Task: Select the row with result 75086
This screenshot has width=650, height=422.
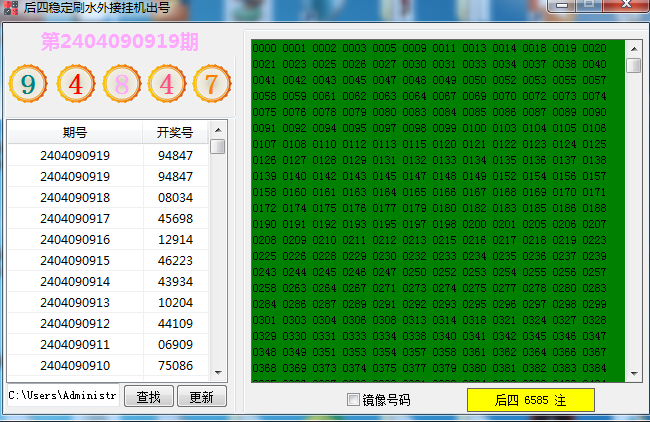Action: click(175, 365)
